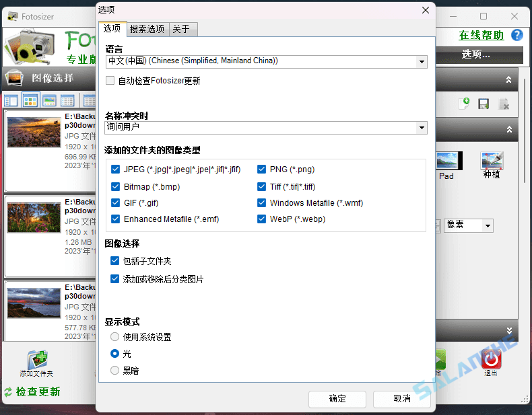532x415 pixels.
Task: Toggle Windows Metafile (*.wmf) checkbox
Action: (x=261, y=202)
